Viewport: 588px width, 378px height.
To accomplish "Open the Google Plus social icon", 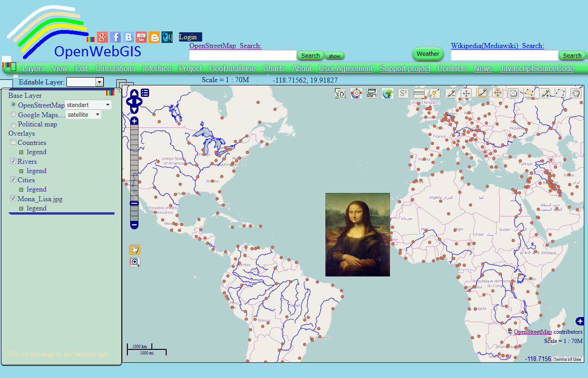I will click(x=102, y=37).
